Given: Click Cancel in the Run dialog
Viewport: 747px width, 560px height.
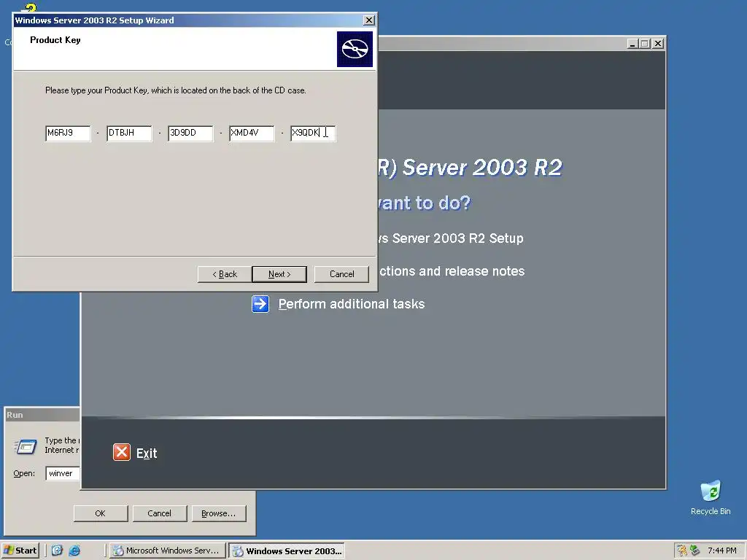Looking at the screenshot, I should [160, 513].
